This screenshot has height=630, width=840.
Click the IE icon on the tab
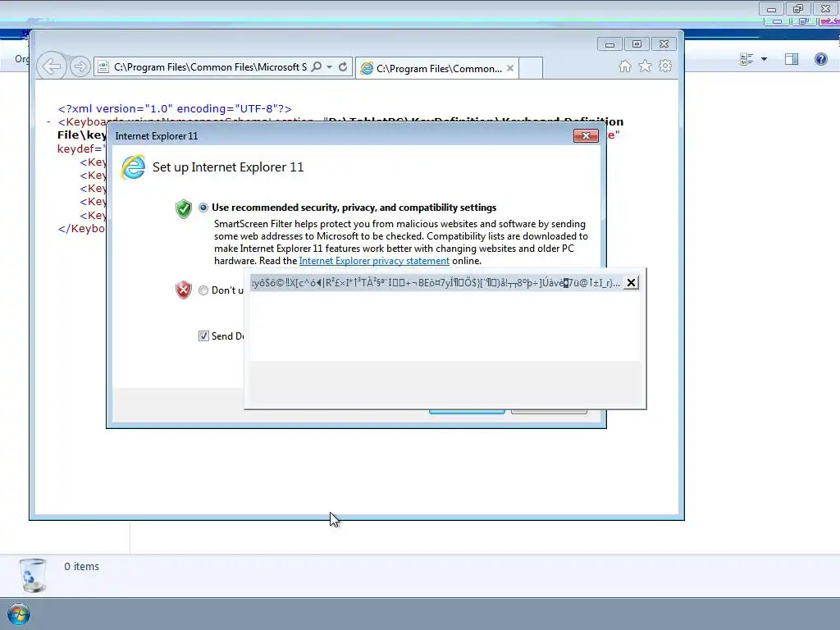click(x=367, y=69)
